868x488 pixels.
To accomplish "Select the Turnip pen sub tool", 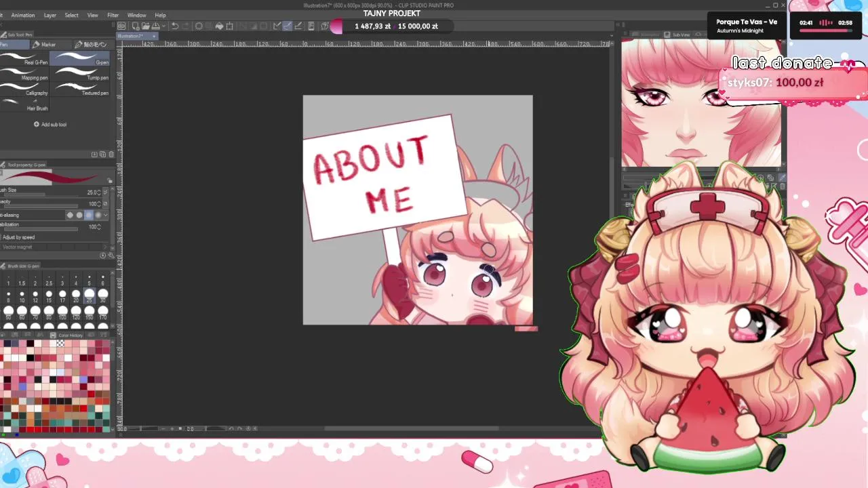I will coord(81,74).
